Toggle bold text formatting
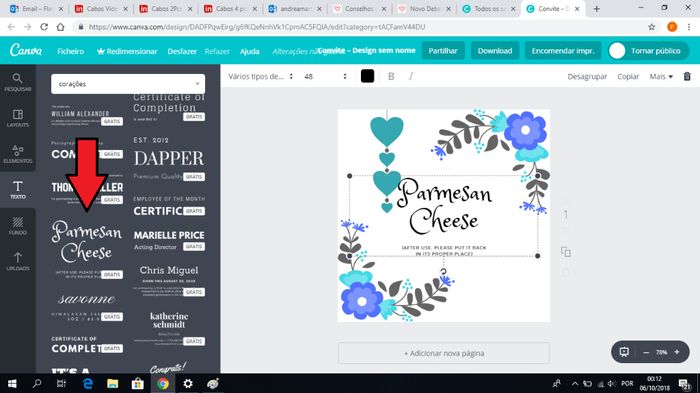 pos(391,76)
